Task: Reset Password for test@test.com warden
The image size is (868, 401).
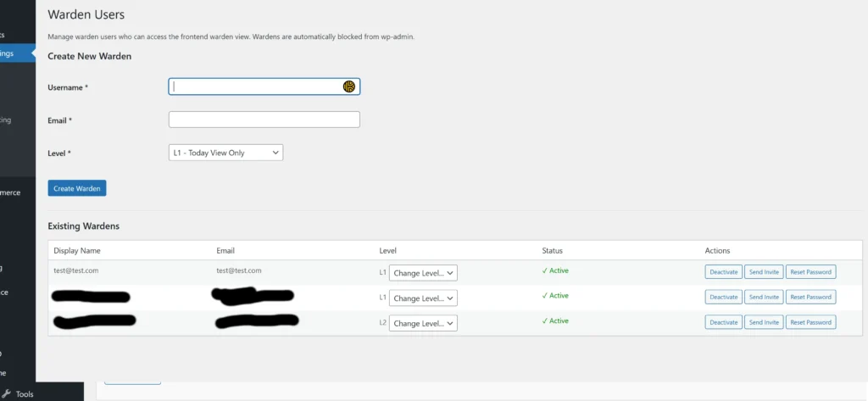Action: point(811,272)
